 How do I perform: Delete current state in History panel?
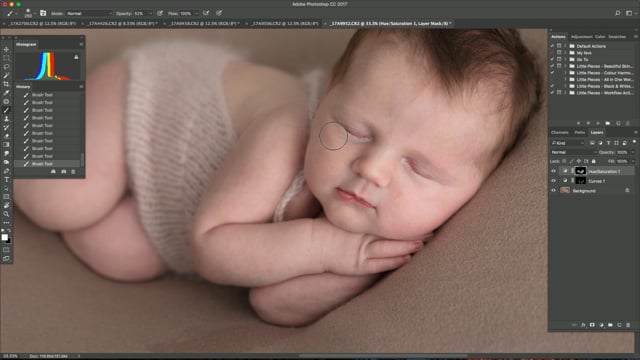pos(73,172)
